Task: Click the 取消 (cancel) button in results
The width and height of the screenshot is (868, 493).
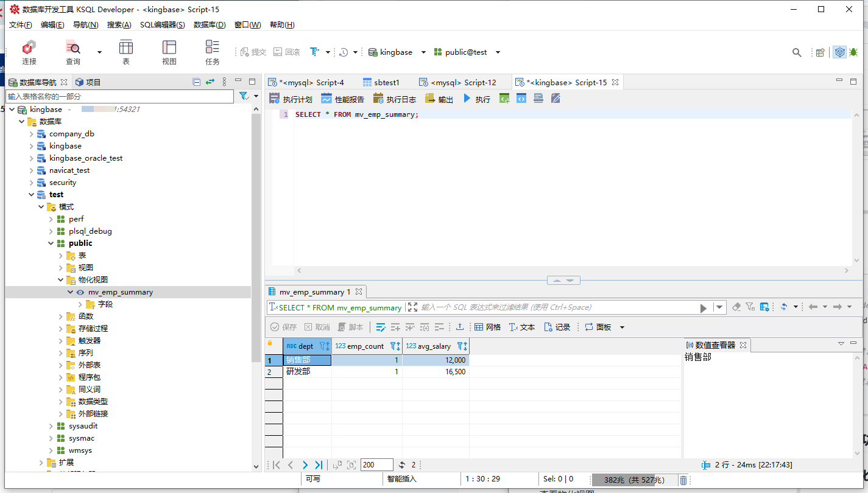Action: pyautogui.click(x=317, y=327)
